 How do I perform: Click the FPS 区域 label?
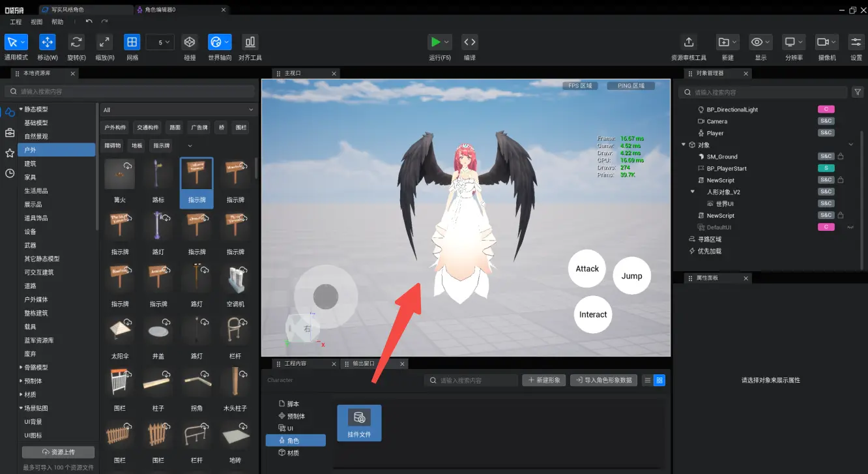pyautogui.click(x=580, y=86)
